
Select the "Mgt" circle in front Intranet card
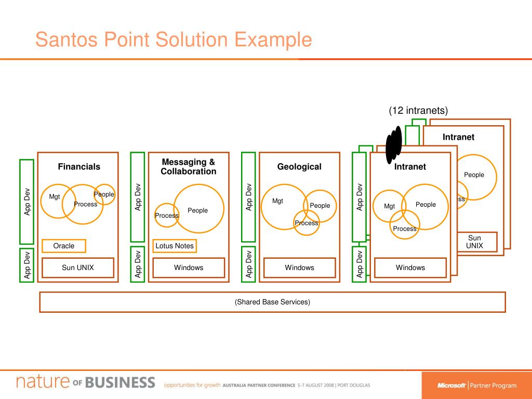[x=390, y=206]
